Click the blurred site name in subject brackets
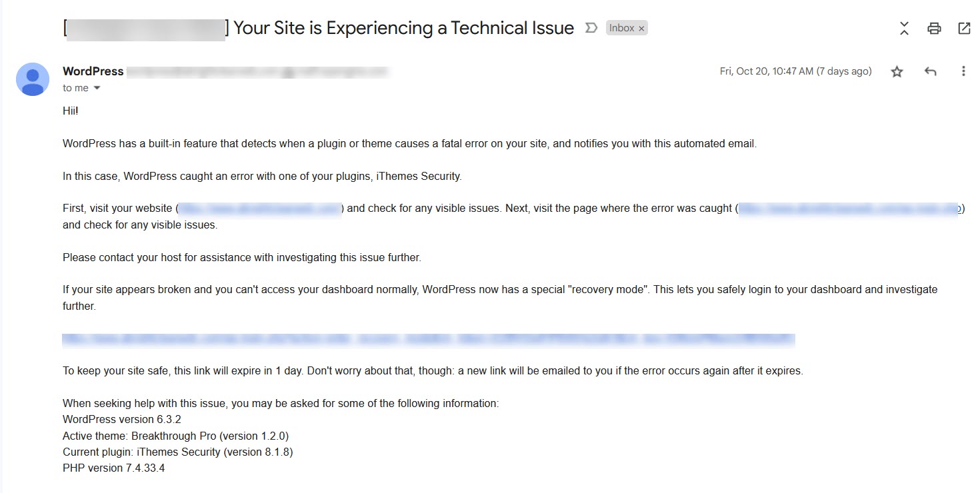Image resolution: width=980 pixels, height=493 pixels. tap(146, 29)
